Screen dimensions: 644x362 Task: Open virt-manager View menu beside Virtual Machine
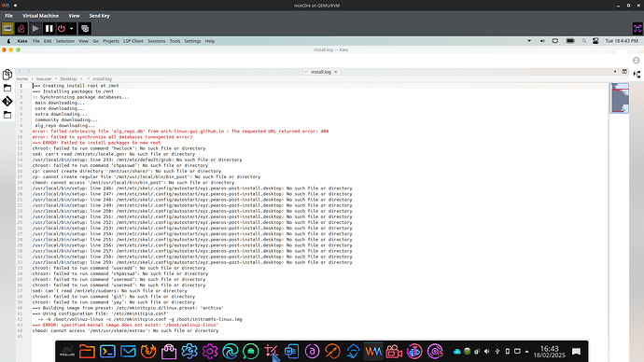[74, 16]
